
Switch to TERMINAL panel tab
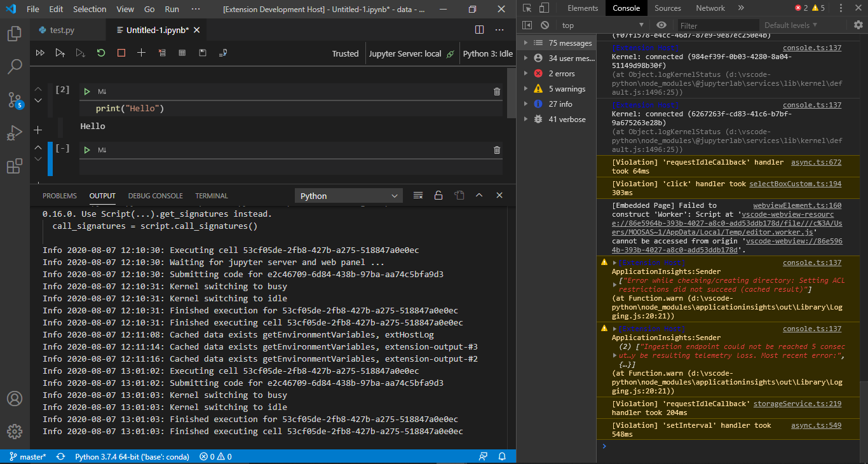click(x=212, y=196)
